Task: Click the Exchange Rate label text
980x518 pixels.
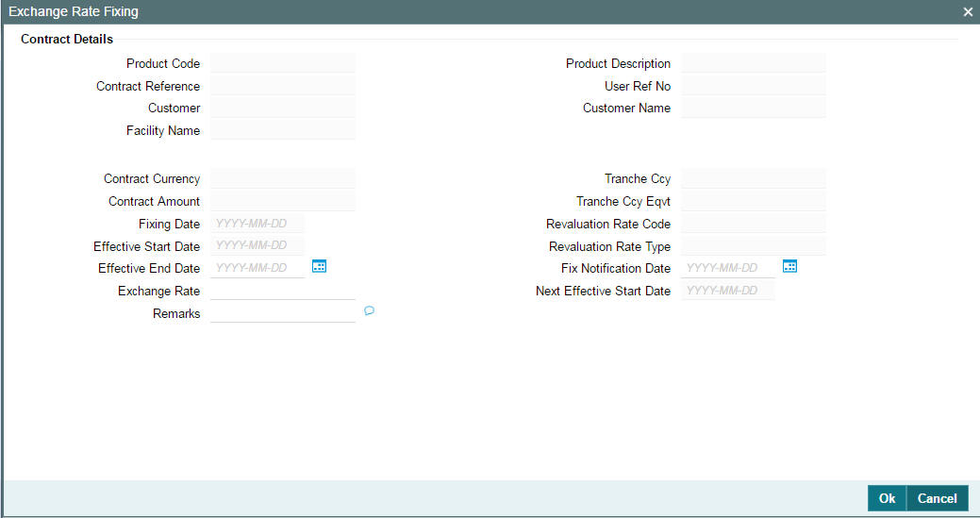Action: 158,292
